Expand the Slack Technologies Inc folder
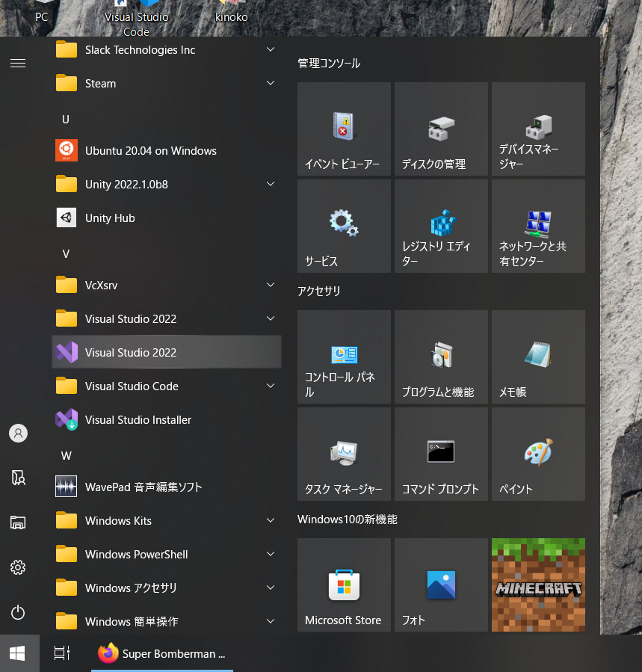642x672 pixels. [x=166, y=50]
